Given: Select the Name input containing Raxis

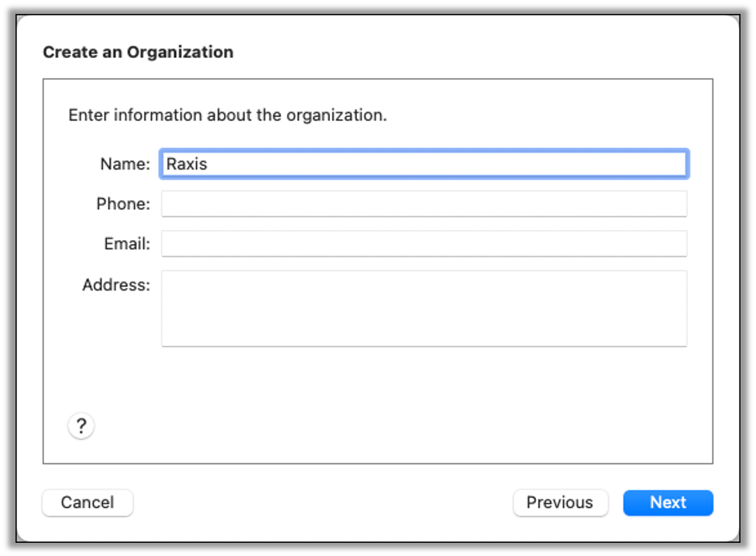Looking at the screenshot, I should coord(424,163).
